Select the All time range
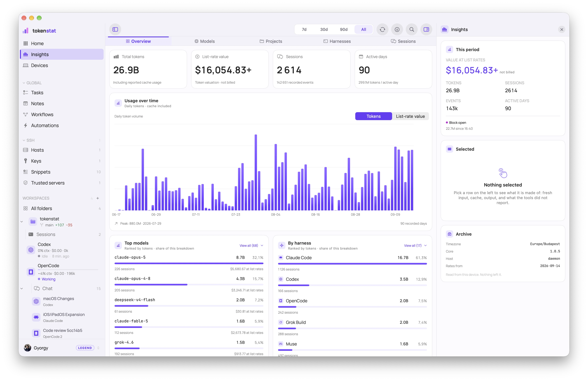The width and height of the screenshot is (588, 381). [363, 29]
